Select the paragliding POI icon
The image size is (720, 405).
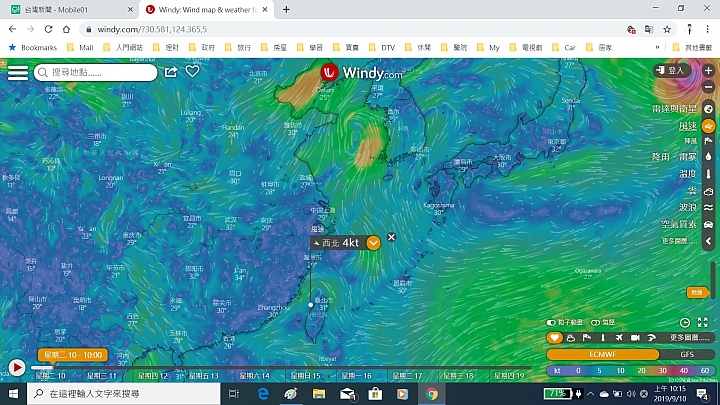tap(651, 338)
